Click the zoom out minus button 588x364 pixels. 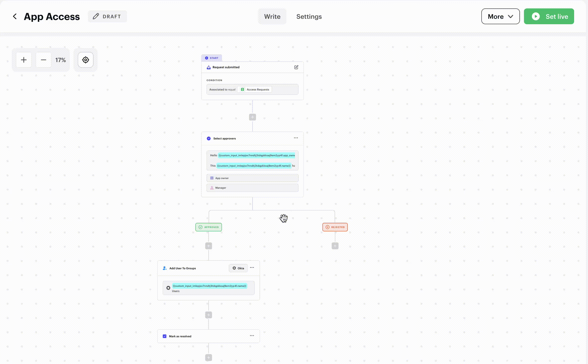pyautogui.click(x=43, y=60)
